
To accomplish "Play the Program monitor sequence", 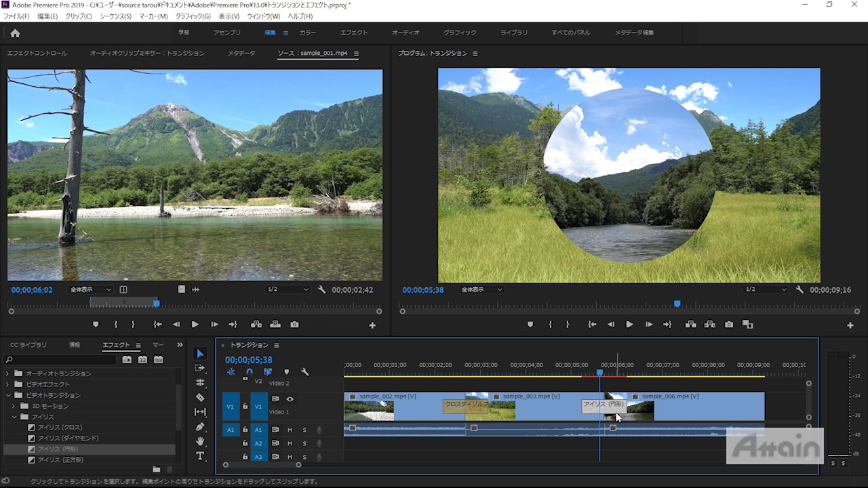I will click(629, 325).
